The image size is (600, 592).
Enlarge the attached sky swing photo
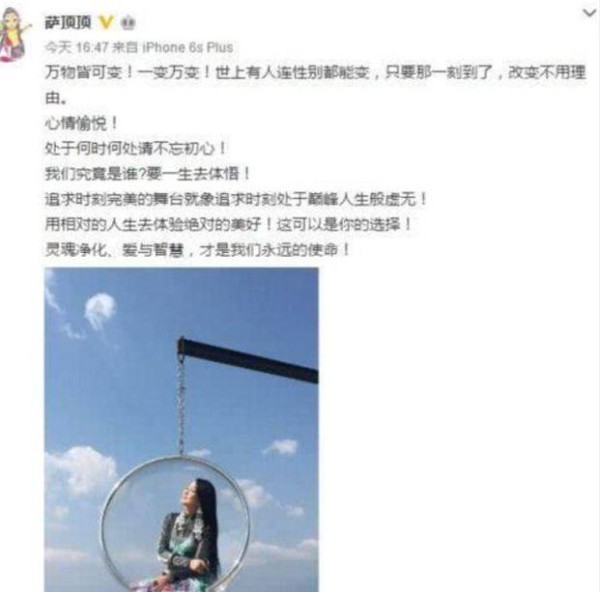point(181,429)
